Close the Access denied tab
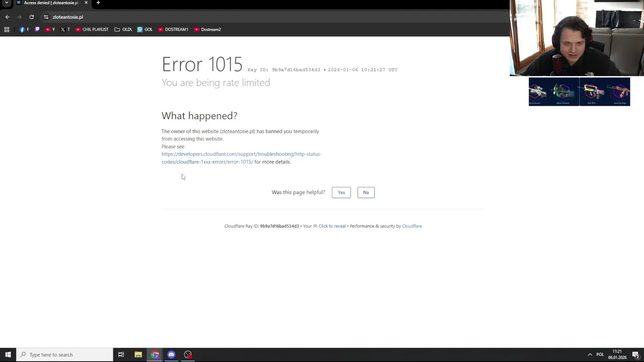The image size is (644, 362). [x=86, y=3]
